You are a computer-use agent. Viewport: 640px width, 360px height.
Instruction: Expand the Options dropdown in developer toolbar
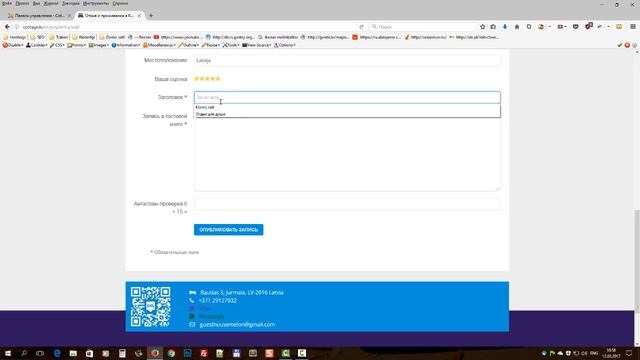tap(284, 45)
